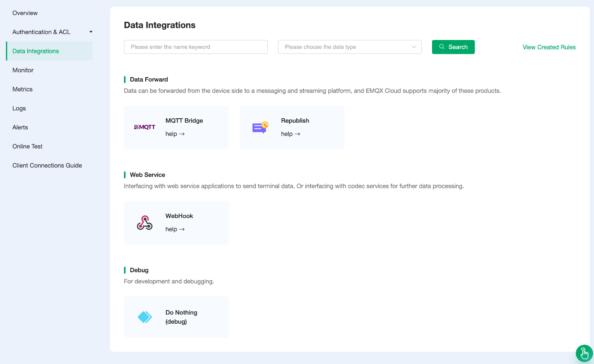This screenshot has height=364, width=594.
Task: Open the data type dropdown
Action: pyautogui.click(x=345, y=47)
